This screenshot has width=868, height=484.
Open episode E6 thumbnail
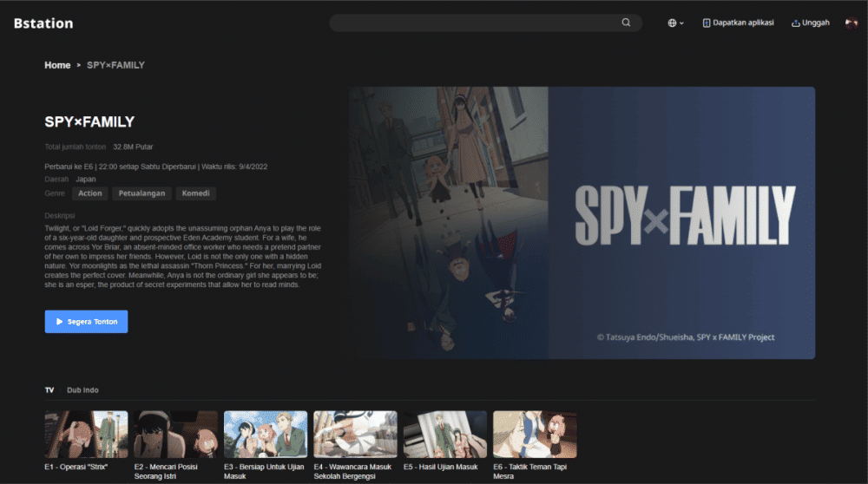(x=535, y=435)
